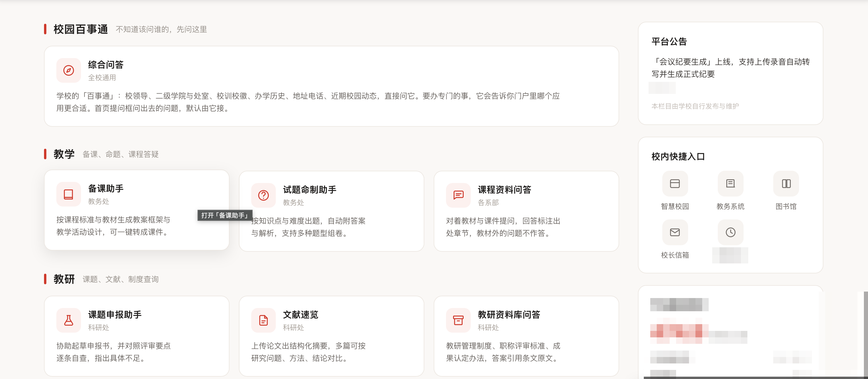Click the 备课助手 book icon
868x379 pixels.
coord(68,194)
